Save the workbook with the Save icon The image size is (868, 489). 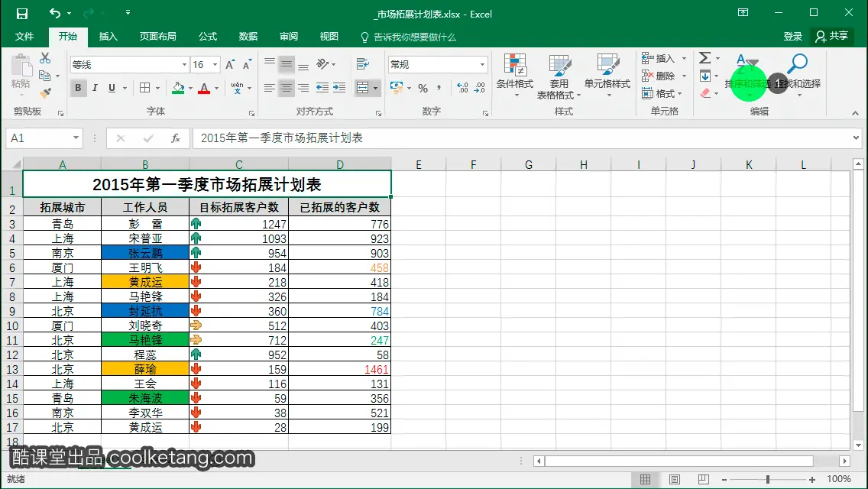[x=21, y=13]
